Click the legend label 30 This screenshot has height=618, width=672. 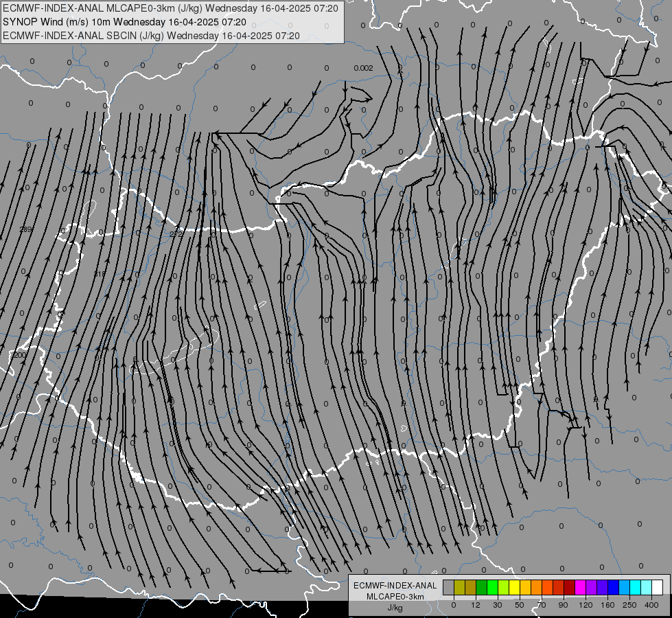[498, 605]
